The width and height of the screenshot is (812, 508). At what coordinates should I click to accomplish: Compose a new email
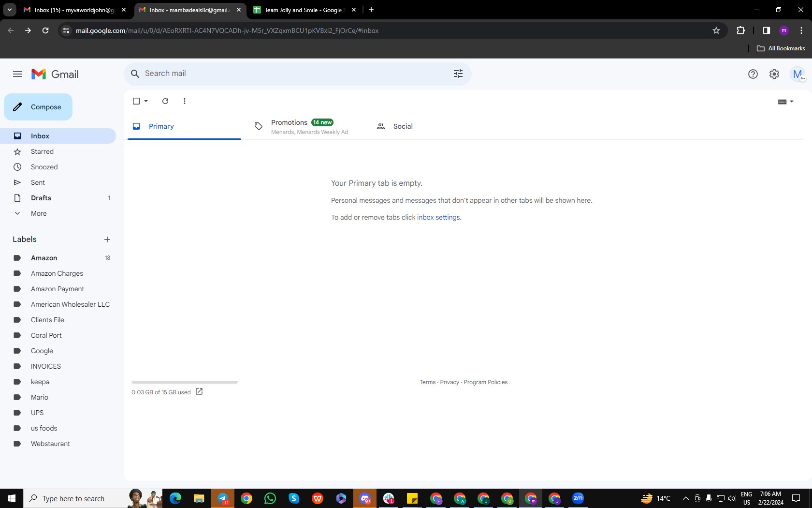[38, 107]
